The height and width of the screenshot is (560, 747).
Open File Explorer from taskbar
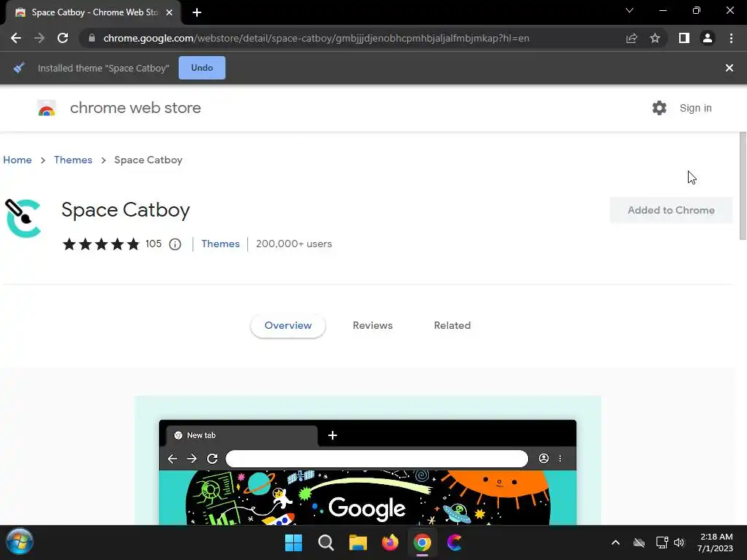coord(357,542)
